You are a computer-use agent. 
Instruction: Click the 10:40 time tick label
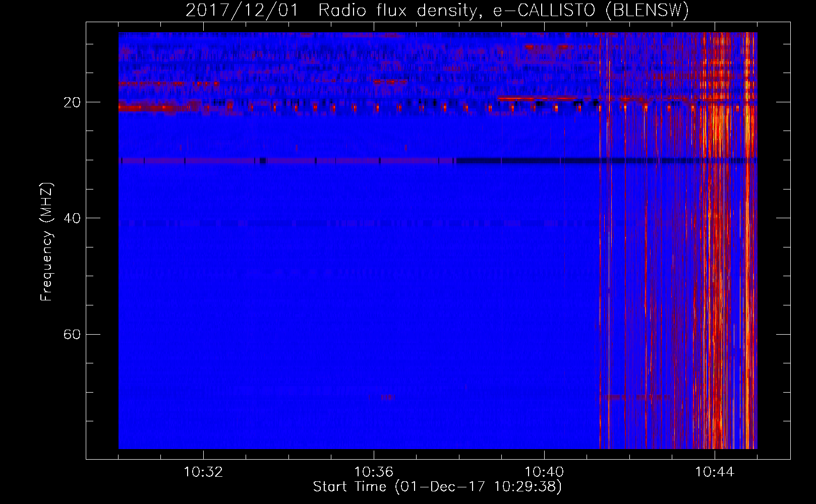point(544,472)
